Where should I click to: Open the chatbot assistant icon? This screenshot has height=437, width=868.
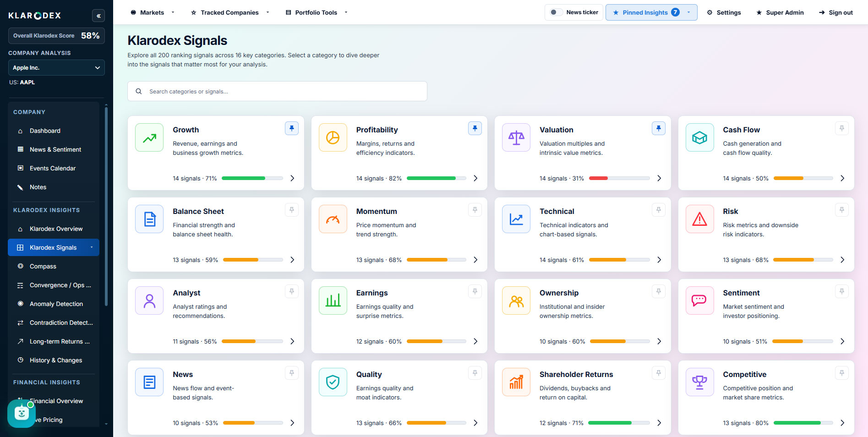pyautogui.click(x=22, y=414)
